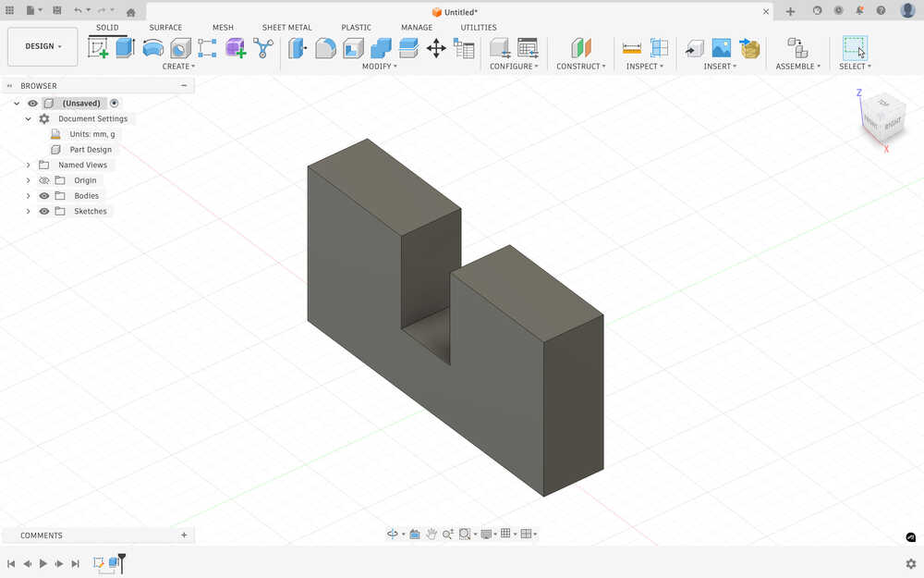Collapse the Browser panel
The image size is (924, 578).
(184, 85)
